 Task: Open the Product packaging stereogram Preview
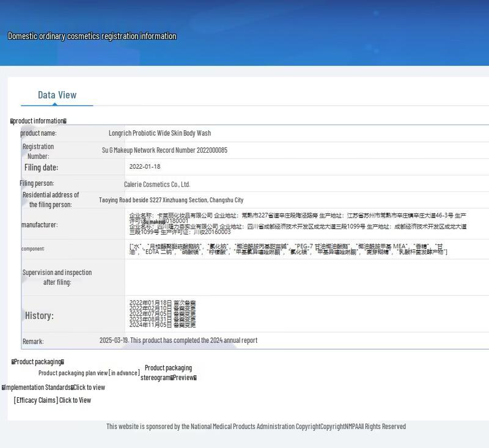168,373
